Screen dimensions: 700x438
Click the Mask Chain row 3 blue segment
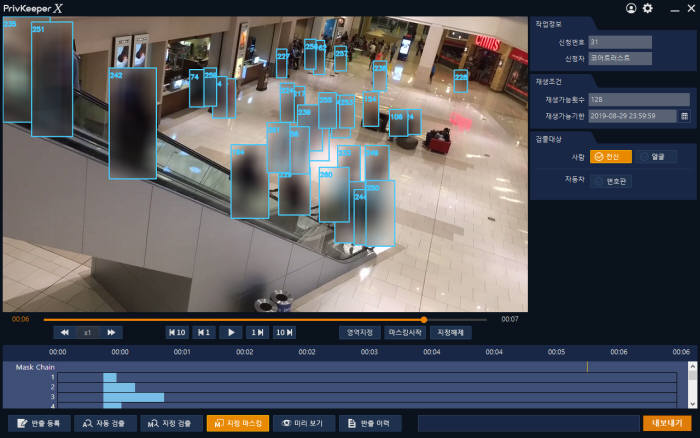click(x=133, y=397)
